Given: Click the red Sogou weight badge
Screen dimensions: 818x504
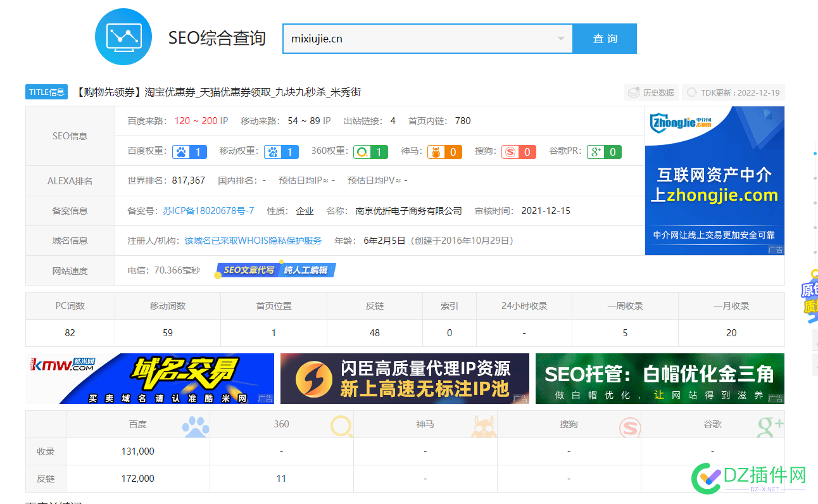Looking at the screenshot, I should [519, 152].
